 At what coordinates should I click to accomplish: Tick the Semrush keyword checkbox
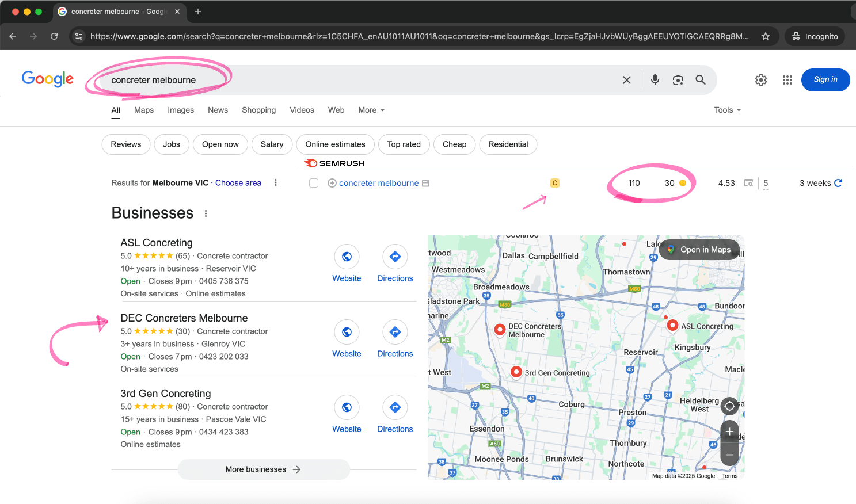tap(314, 183)
